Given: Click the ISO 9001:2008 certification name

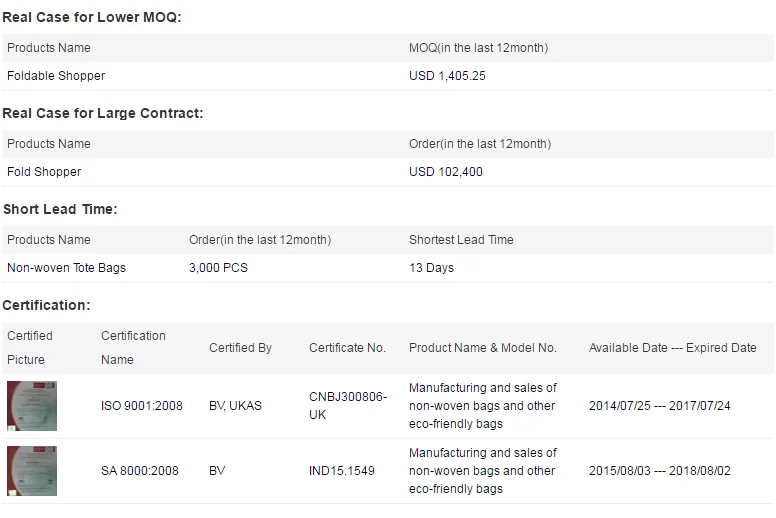Looking at the screenshot, I should tap(142, 406).
